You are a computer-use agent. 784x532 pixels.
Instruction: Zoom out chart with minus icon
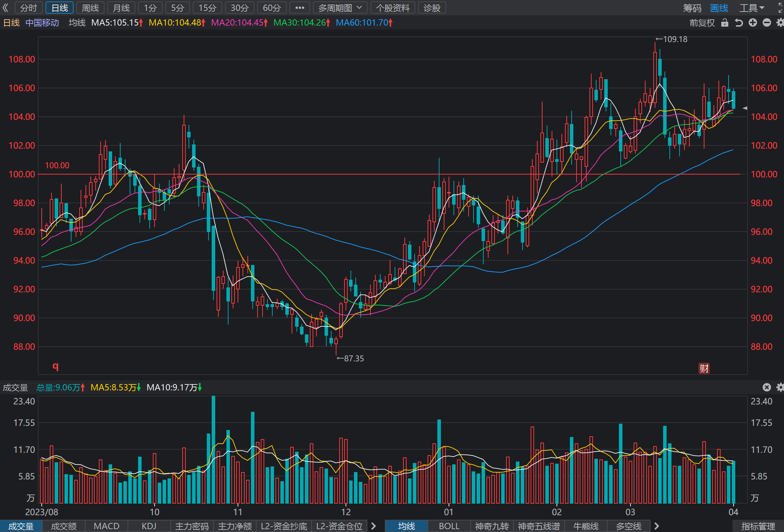767,23
